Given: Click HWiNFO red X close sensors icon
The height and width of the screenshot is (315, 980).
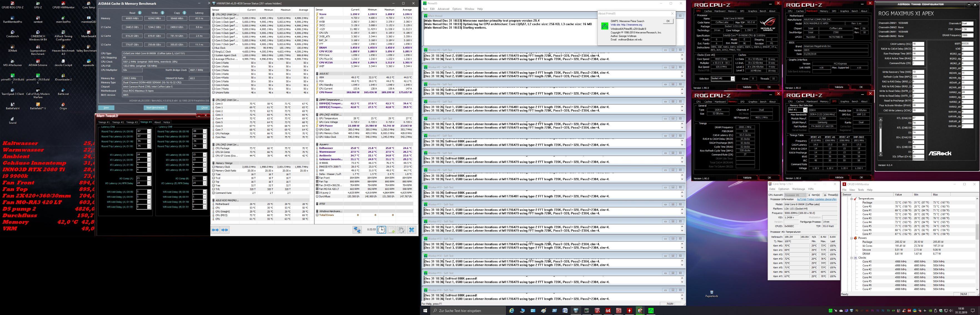Looking at the screenshot, I should [x=411, y=230].
